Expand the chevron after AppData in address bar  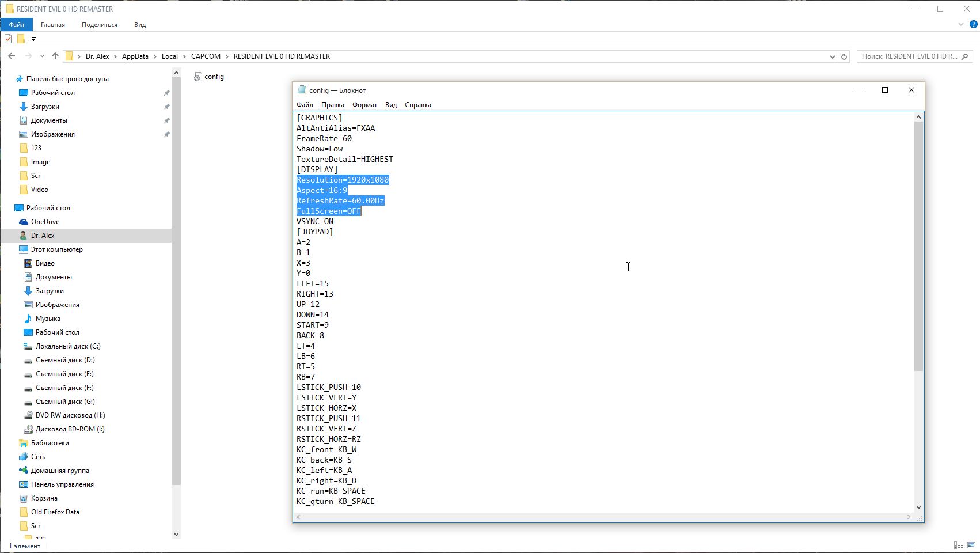(x=155, y=56)
